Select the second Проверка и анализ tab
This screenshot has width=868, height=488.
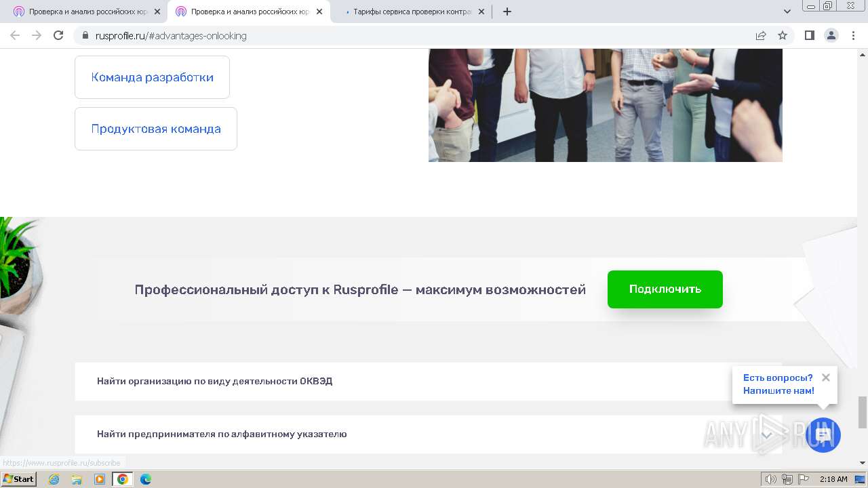click(249, 12)
